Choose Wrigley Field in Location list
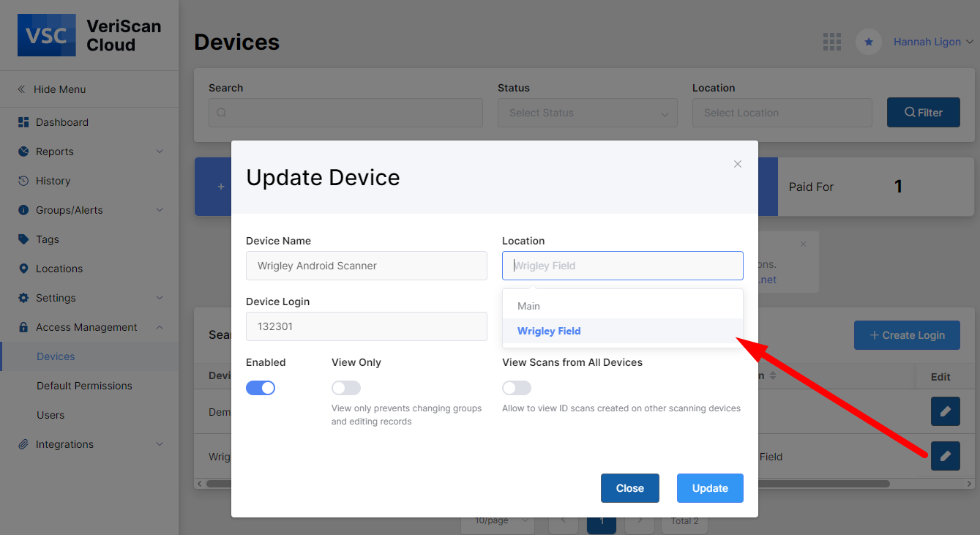 click(x=623, y=331)
